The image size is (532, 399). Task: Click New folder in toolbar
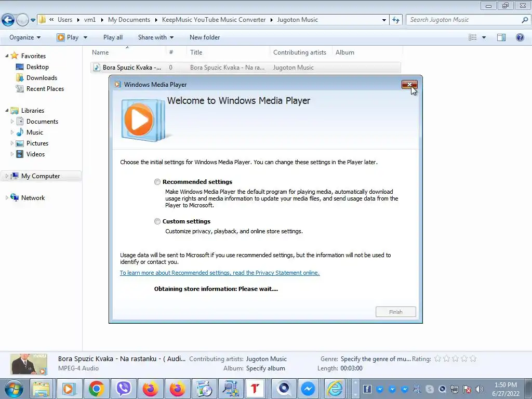[x=205, y=37]
